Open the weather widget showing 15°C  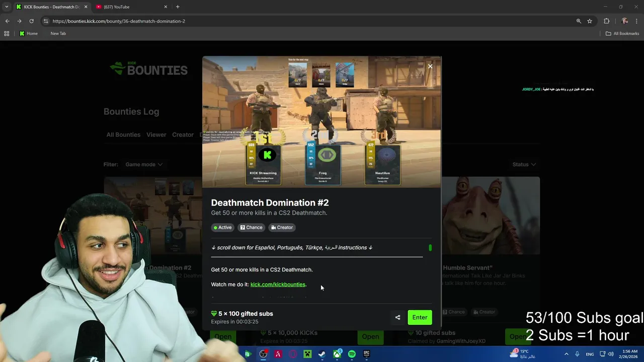(522, 354)
